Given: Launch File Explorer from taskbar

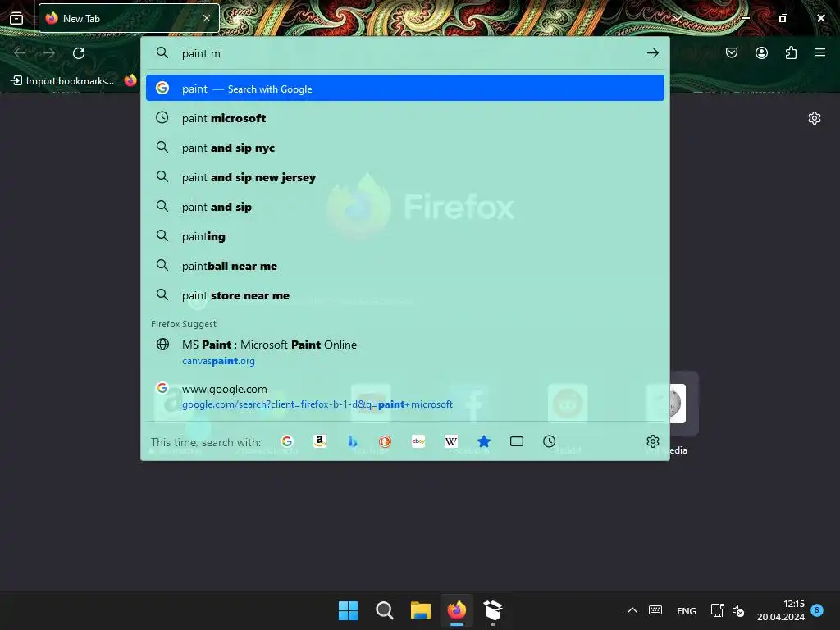Looking at the screenshot, I should tap(421, 610).
